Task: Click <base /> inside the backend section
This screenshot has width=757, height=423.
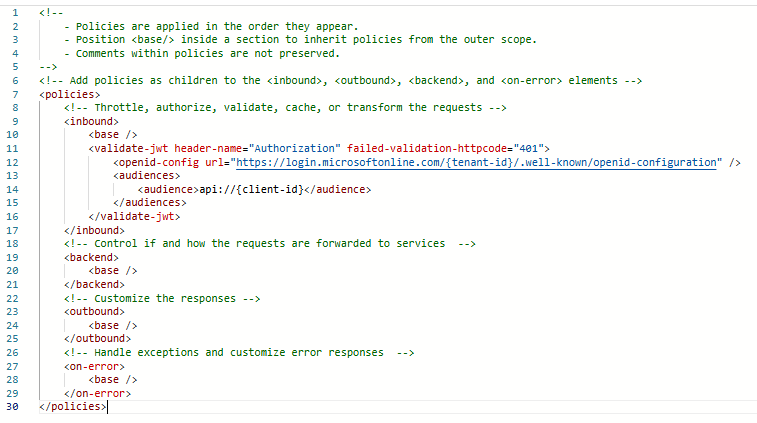Action: coord(113,271)
